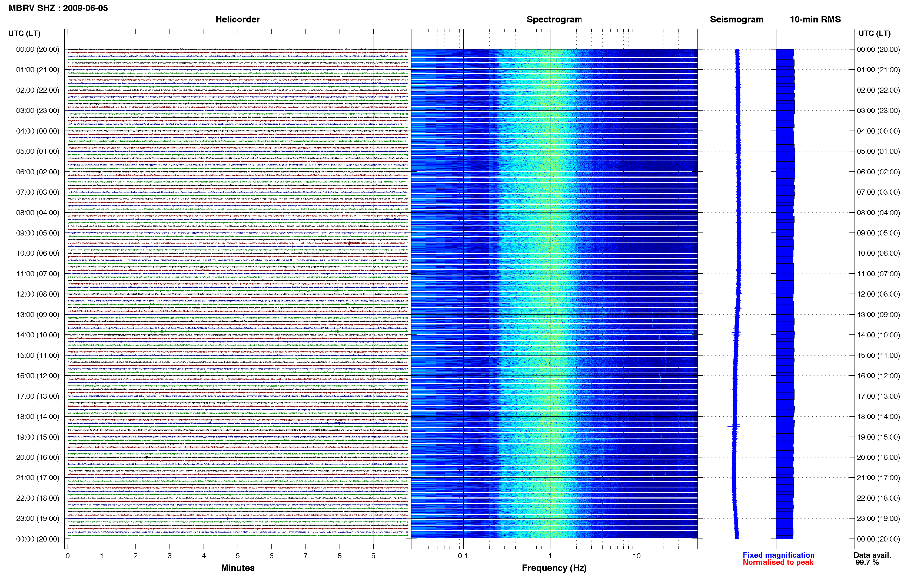Image resolution: width=924 pixels, height=578 pixels.
Task: Click left time label '05:00 (01:00)'
Action: (38, 151)
